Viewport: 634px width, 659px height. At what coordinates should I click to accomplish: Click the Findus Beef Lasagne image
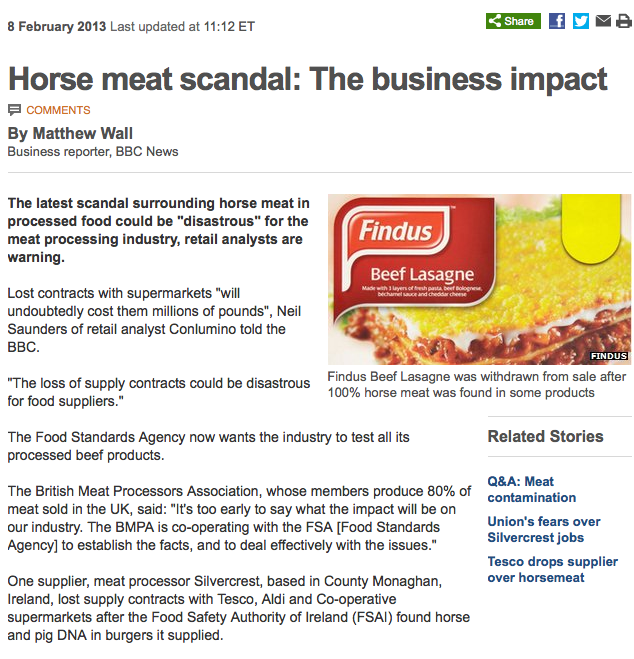point(479,279)
